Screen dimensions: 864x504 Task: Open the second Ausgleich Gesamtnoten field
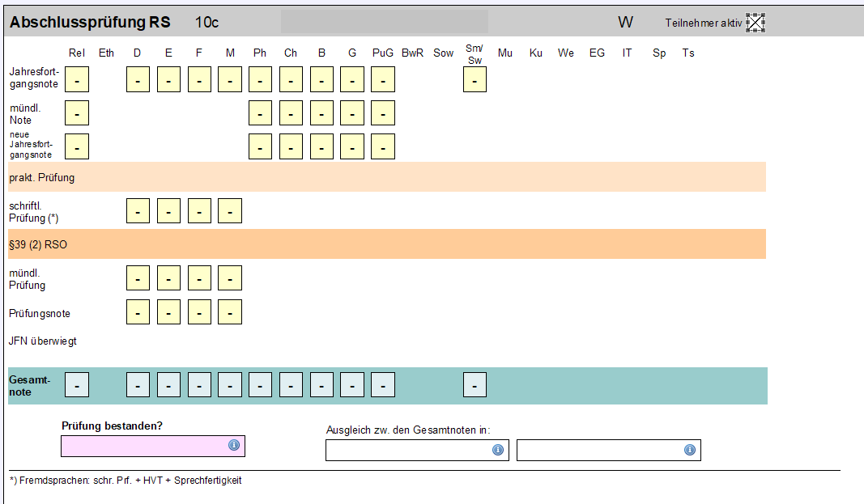[x=600, y=451]
